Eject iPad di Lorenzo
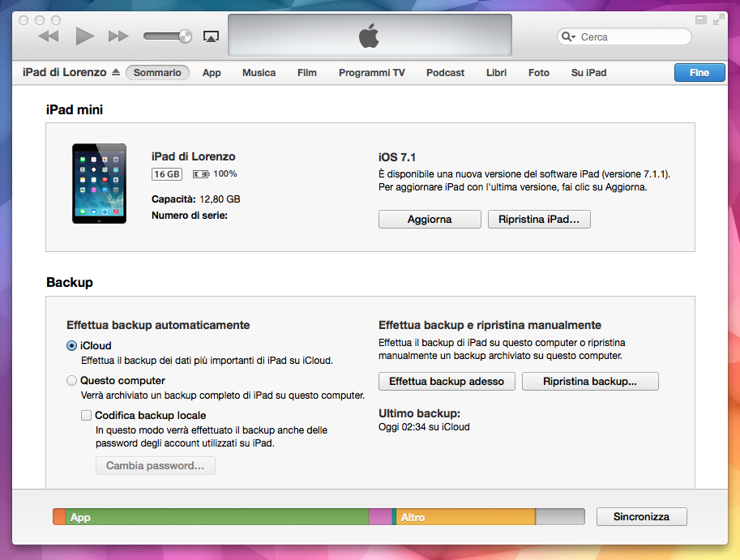This screenshot has width=740, height=560. coord(116,72)
